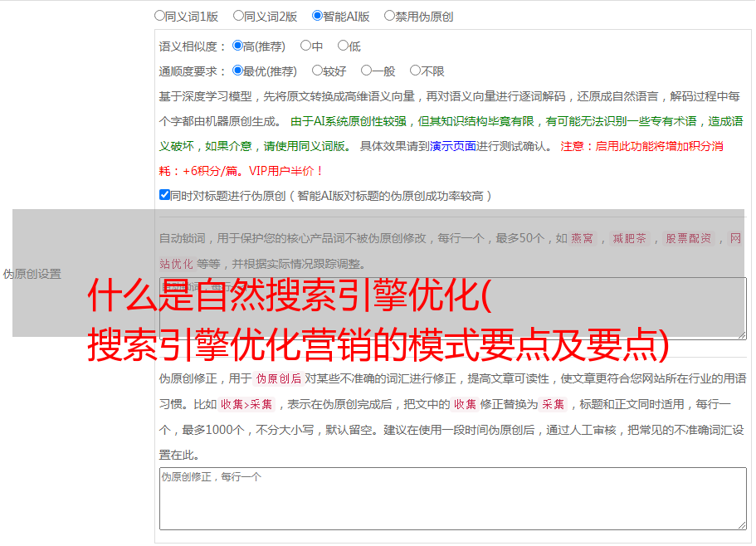Click the 通顺度要求 label
The height and width of the screenshot is (546, 756).
pyautogui.click(x=192, y=71)
